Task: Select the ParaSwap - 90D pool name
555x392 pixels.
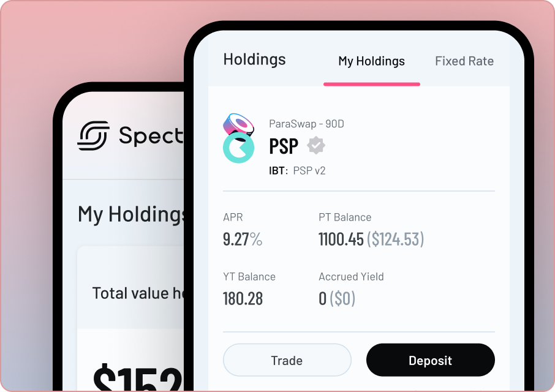Action: click(x=307, y=124)
